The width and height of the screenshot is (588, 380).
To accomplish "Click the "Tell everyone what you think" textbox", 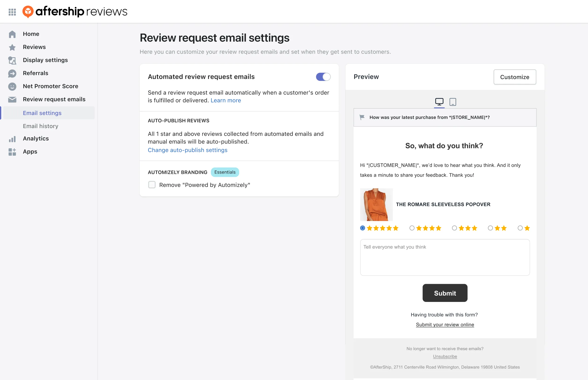I will click(445, 257).
